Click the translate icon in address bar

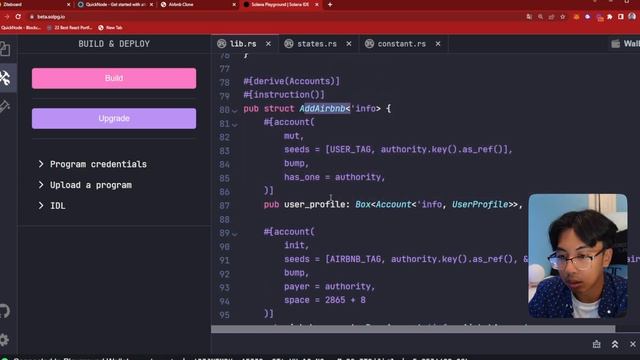point(529,17)
